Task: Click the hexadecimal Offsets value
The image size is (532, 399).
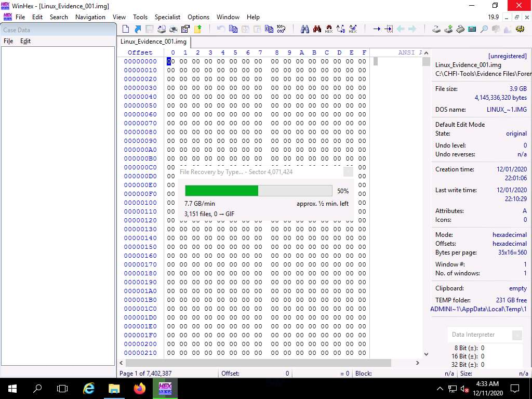Action: point(510,244)
